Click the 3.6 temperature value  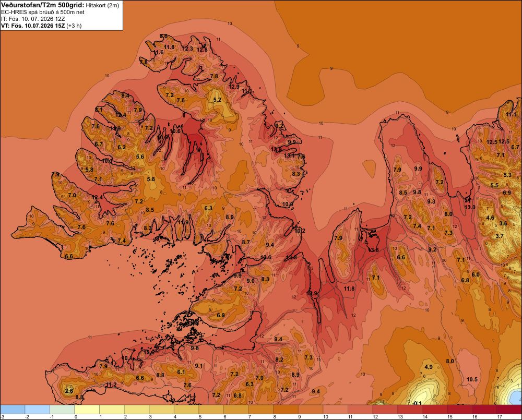503,223
